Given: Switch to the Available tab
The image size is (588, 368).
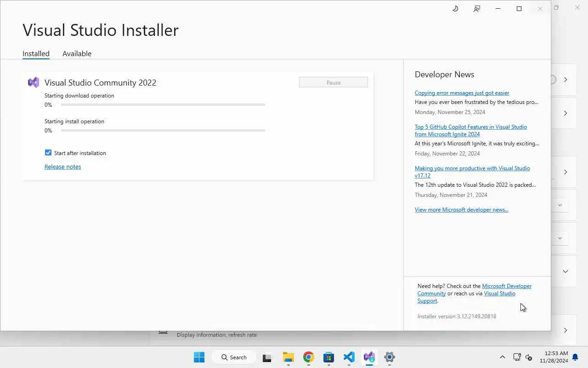Looking at the screenshot, I should [x=77, y=53].
